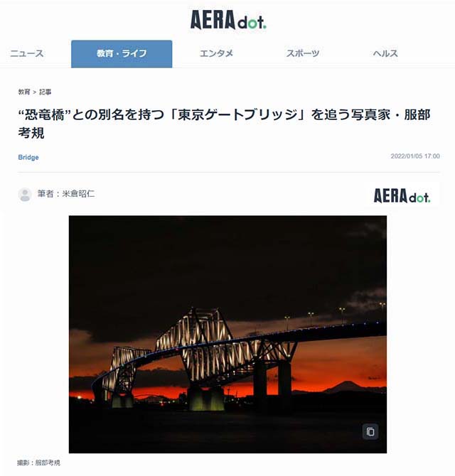Click the 筆者 label text
Image resolution: width=455 pixels, height=476 pixels.
click(45, 194)
